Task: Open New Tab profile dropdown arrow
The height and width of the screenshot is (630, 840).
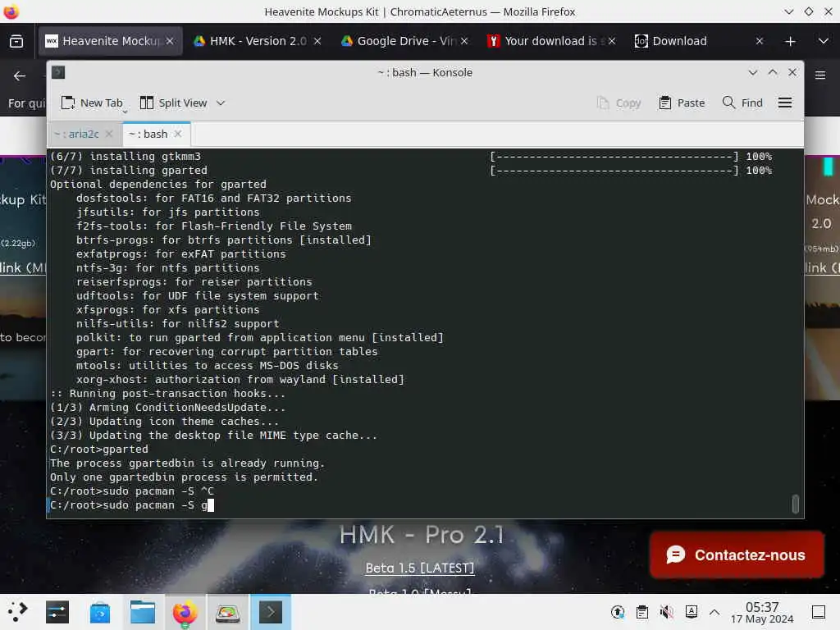Action: tap(126, 112)
